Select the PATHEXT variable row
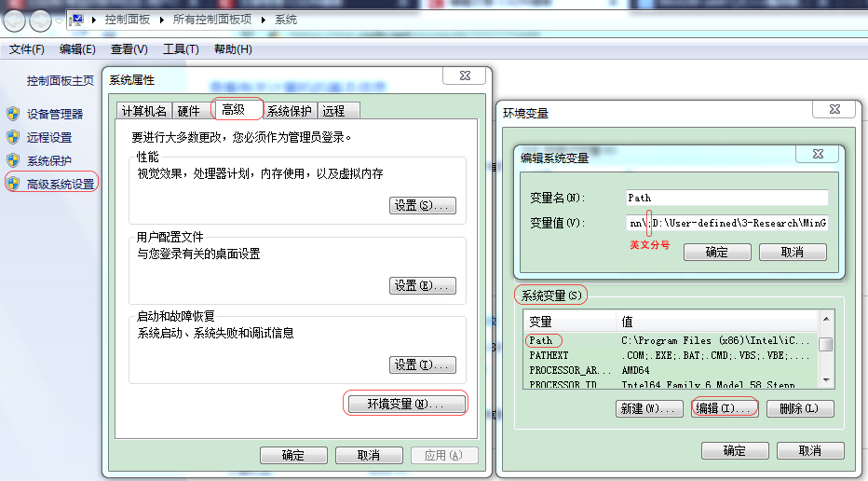 (x=670, y=355)
